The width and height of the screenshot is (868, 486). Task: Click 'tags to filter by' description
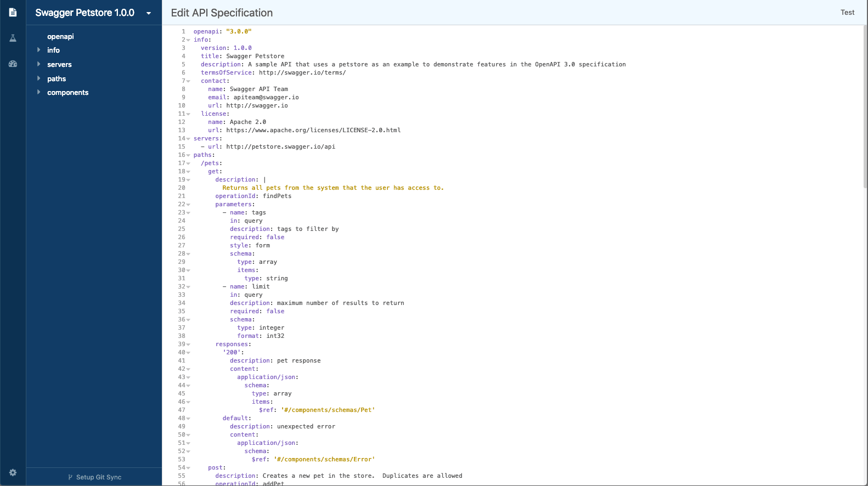point(308,229)
